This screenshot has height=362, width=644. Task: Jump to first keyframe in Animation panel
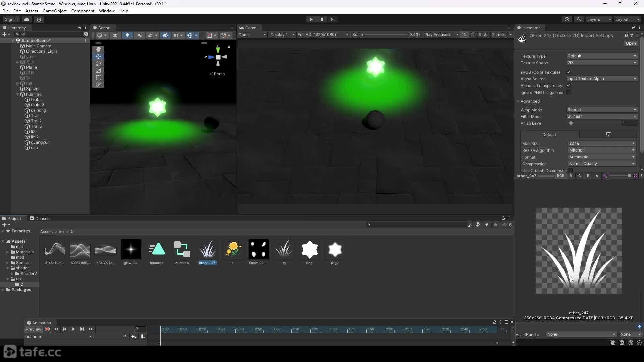[56, 329]
